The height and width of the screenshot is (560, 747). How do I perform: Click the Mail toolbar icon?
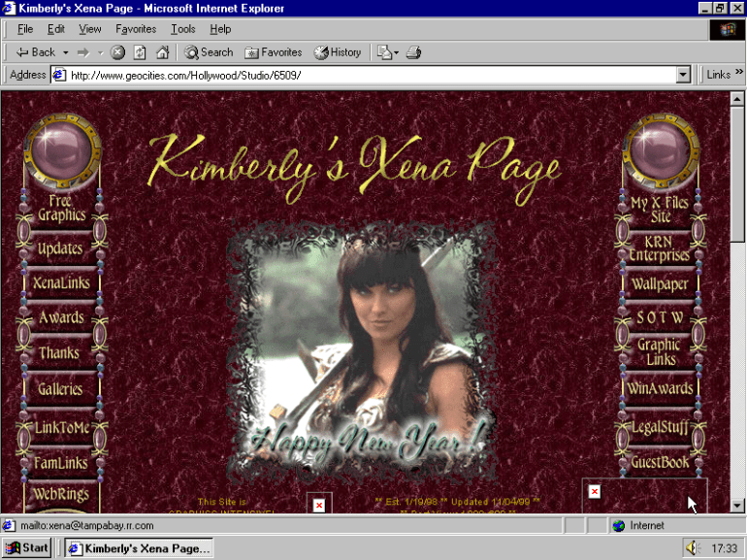point(384,52)
